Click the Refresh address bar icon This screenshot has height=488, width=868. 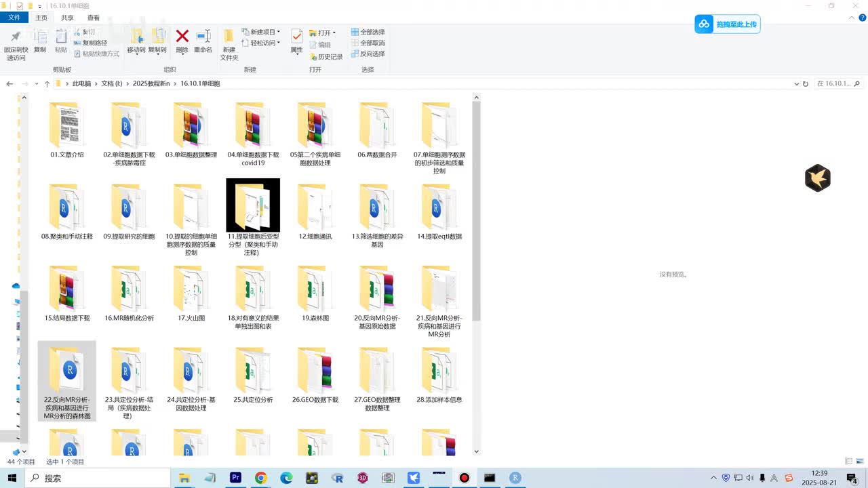point(806,84)
